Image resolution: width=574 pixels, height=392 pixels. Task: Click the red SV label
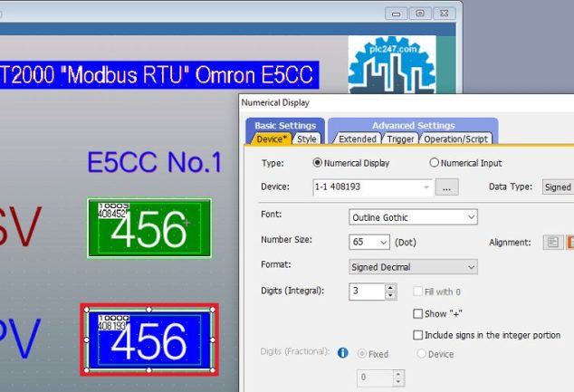(21, 227)
